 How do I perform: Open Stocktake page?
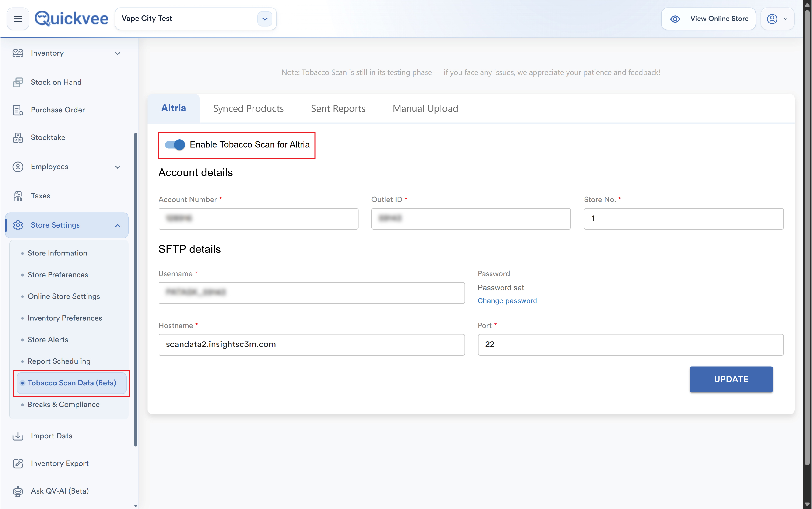(48, 138)
